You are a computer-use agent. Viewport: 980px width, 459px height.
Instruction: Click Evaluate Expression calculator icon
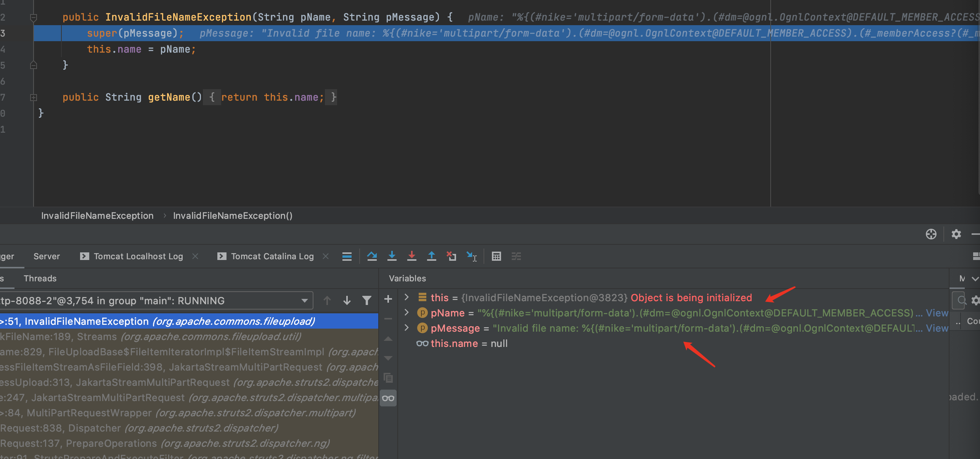tap(496, 257)
